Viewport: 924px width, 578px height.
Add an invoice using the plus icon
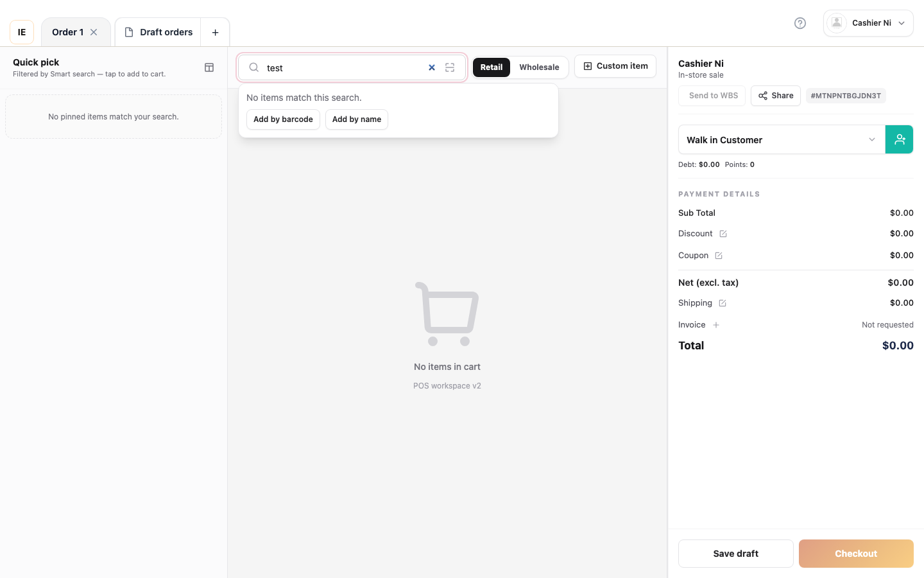pyautogui.click(x=716, y=325)
